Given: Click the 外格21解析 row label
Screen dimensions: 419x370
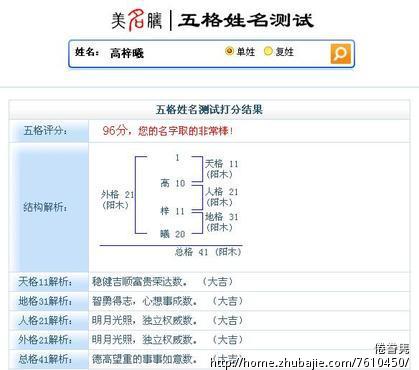Looking at the screenshot, I should coord(45,340).
